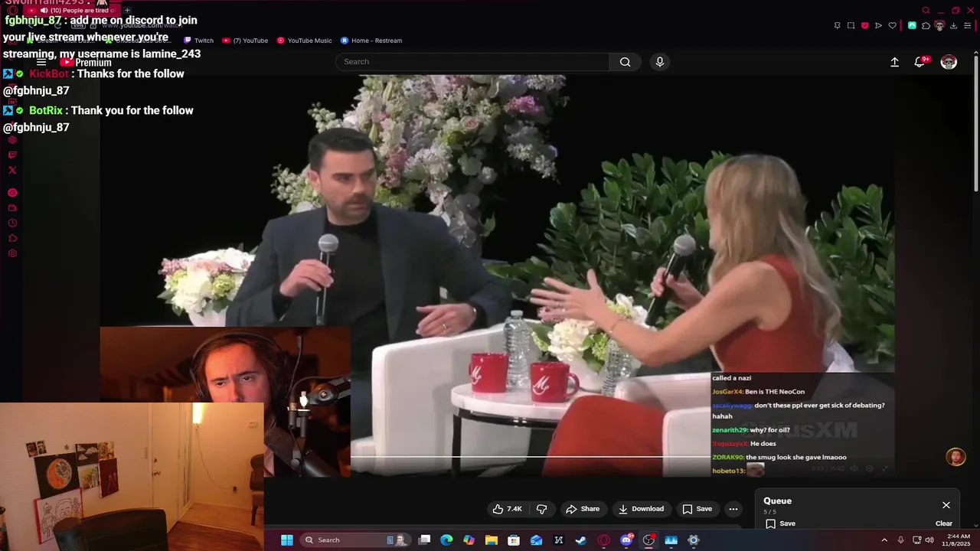Screen dimensions: 980x551
Task: Open the (7) YouTube bookmark
Action: pyautogui.click(x=245, y=41)
